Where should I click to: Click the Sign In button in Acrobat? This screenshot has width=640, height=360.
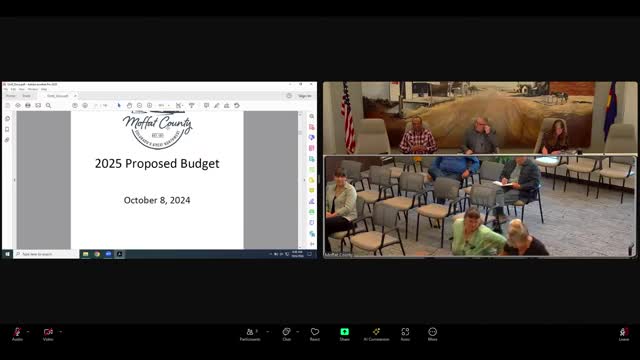coord(304,96)
